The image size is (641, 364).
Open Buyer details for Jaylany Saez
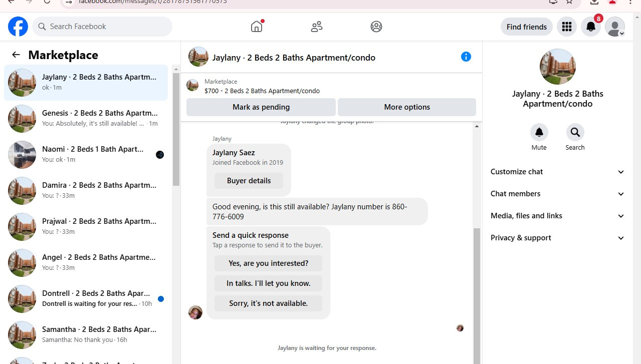tap(249, 181)
